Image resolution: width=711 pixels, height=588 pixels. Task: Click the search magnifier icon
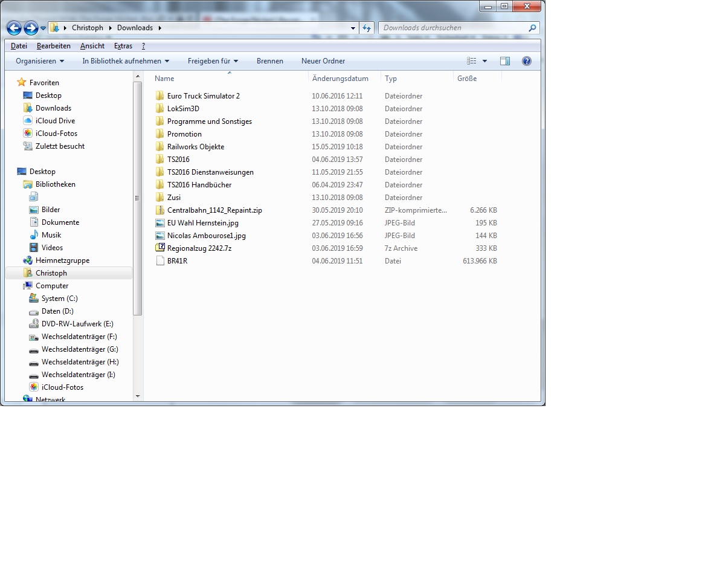tap(532, 28)
